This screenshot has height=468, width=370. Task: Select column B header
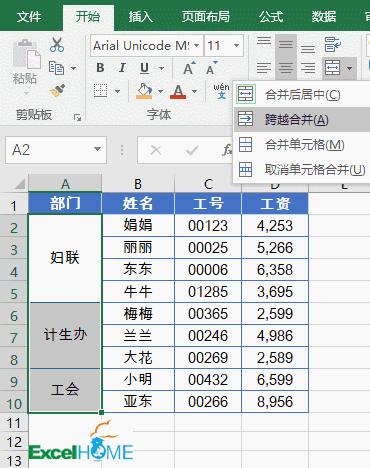point(138,184)
